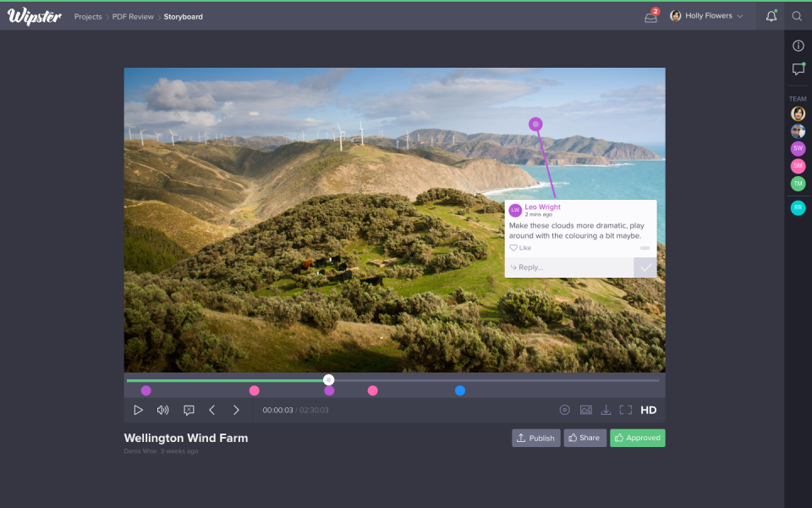Open the Projects breadcrumb menu item
This screenshot has height=508, width=812.
click(88, 16)
